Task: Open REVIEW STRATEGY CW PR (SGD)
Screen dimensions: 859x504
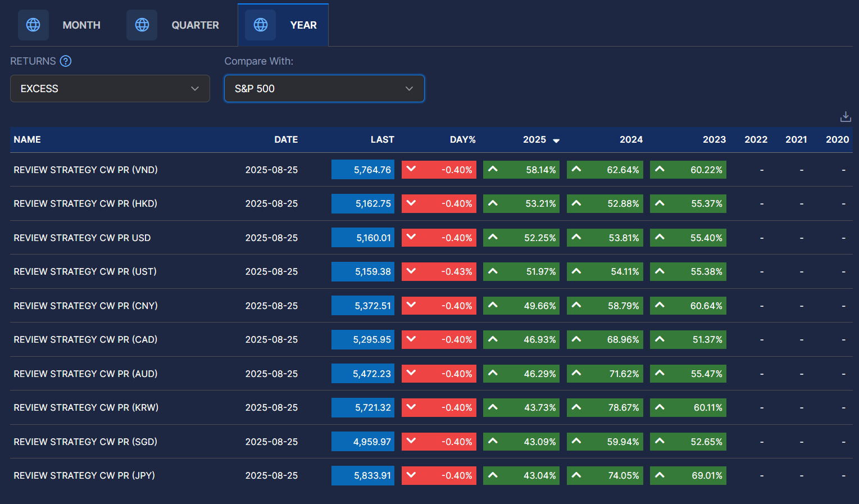Action: (85, 442)
